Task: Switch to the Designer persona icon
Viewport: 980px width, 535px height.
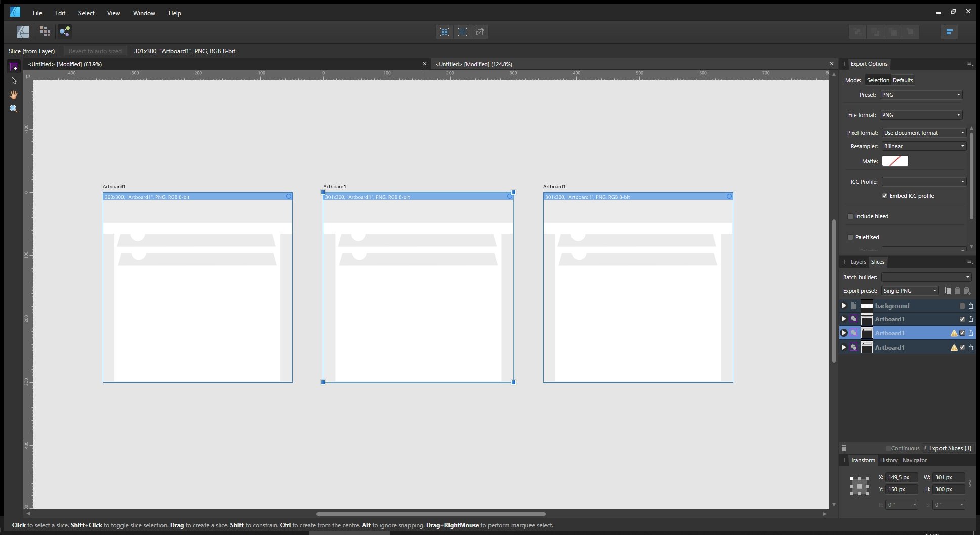Action: [x=22, y=31]
